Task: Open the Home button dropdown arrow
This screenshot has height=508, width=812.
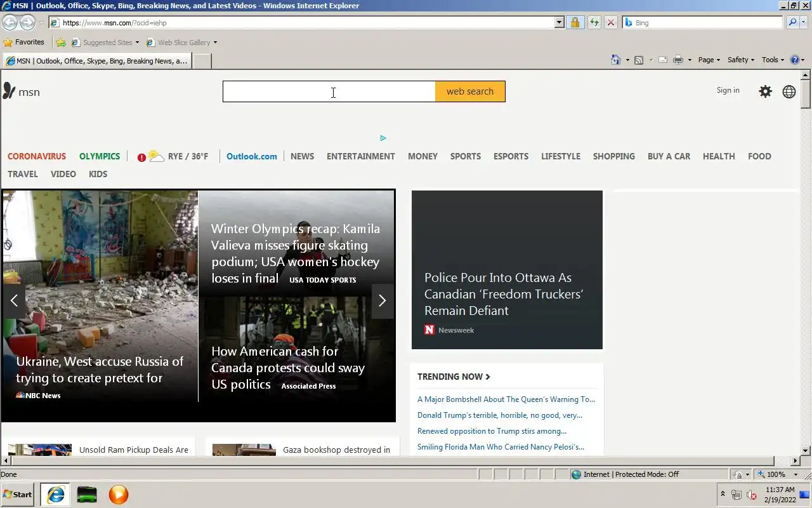Action: 627,60
